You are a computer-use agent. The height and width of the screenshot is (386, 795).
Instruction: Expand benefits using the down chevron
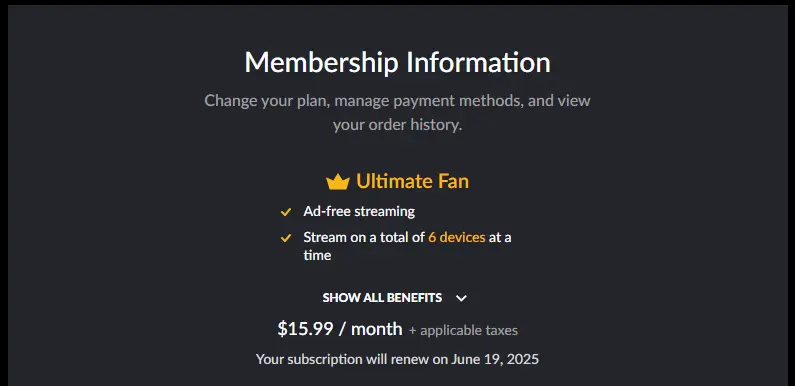click(x=461, y=298)
